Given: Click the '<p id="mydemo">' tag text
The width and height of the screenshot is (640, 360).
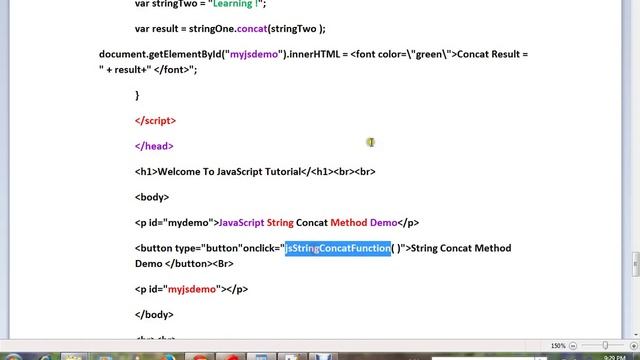Looking at the screenshot, I should click(x=177, y=222).
